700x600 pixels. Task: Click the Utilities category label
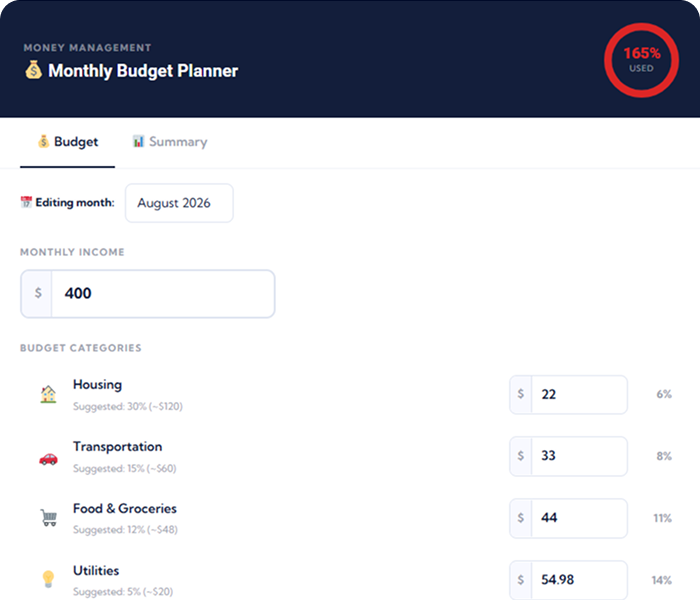pos(96,571)
